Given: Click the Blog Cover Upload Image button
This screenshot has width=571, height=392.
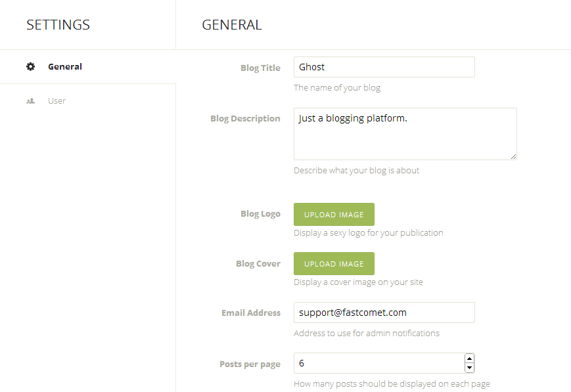Looking at the screenshot, I should coord(334,264).
